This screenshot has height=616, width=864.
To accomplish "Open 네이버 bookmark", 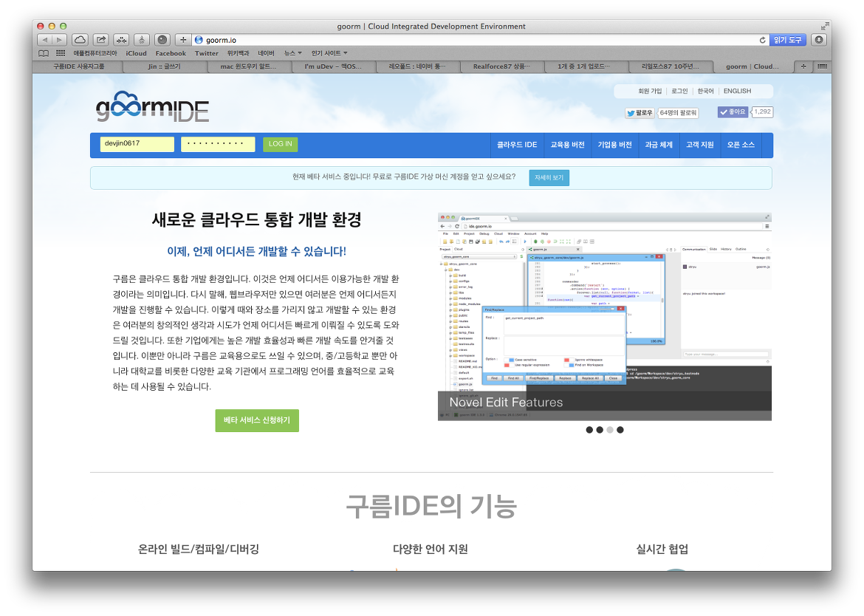I will pos(266,53).
